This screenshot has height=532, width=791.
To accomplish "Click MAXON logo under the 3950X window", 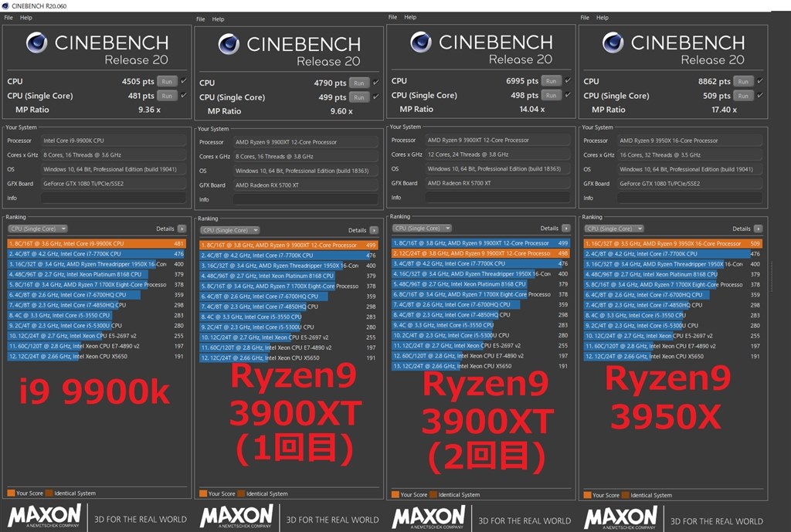I will (x=621, y=517).
